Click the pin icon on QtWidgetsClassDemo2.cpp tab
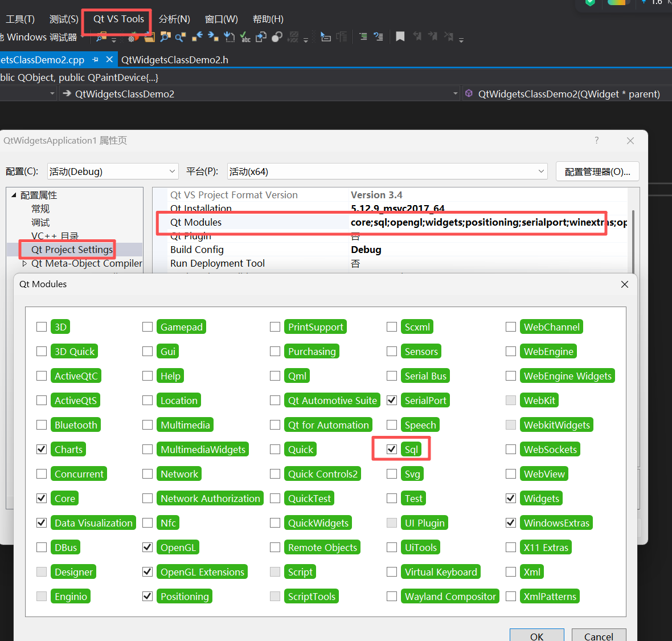 pos(96,60)
